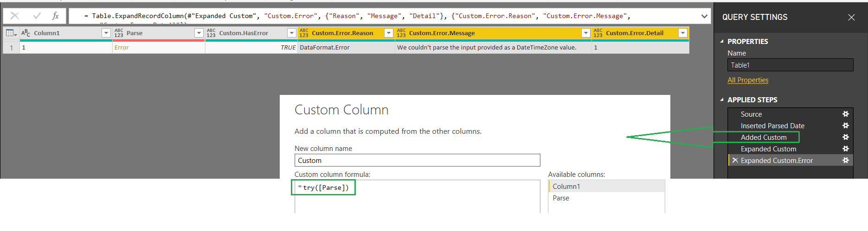The width and height of the screenshot is (868, 231).
Task: Click the DataFormat.Error cell
Action: click(x=346, y=47)
